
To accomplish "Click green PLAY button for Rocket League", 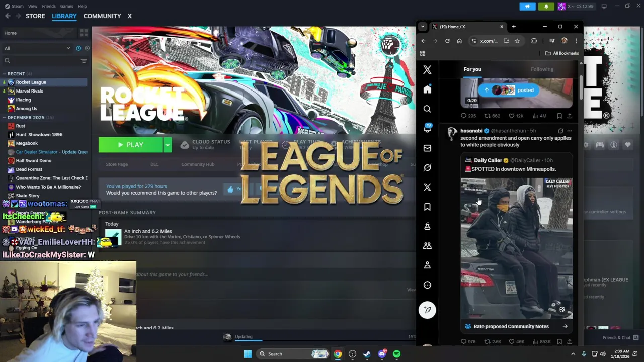I will 130,145.
